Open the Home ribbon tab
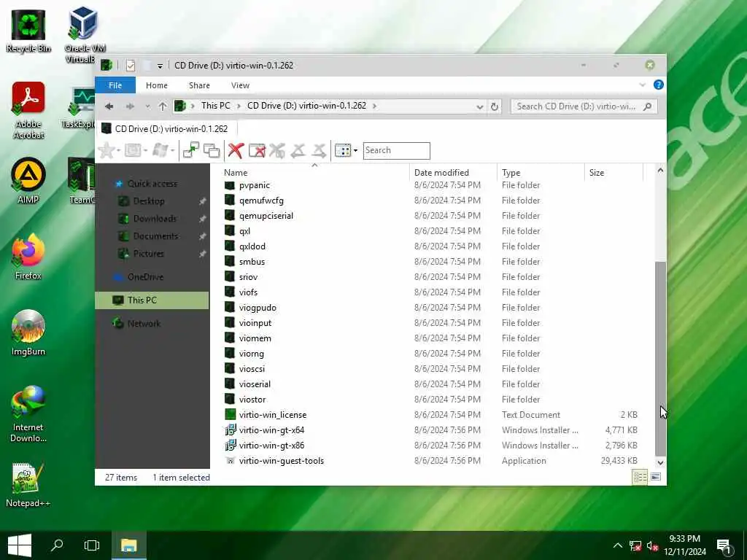The image size is (747, 560). [x=157, y=85]
